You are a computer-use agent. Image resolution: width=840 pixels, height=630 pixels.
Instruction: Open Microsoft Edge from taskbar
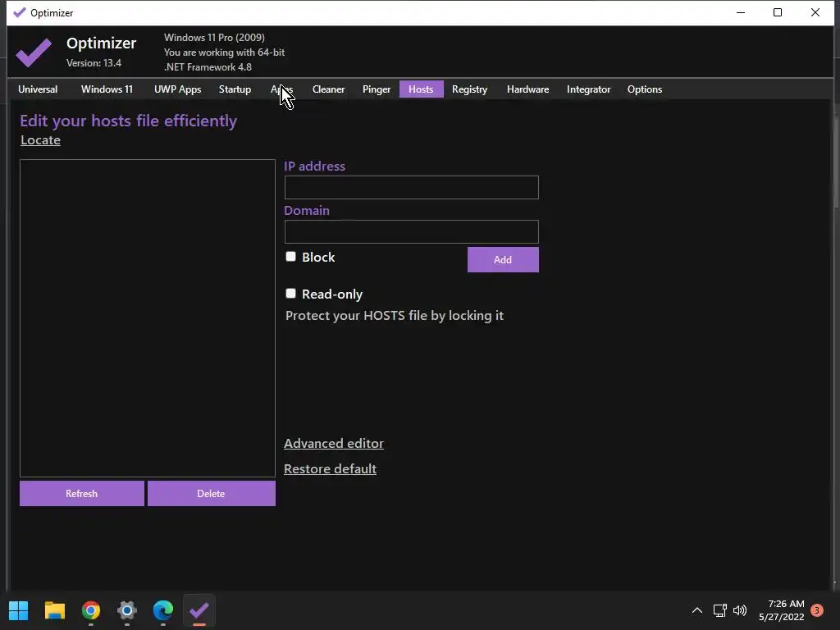(163, 610)
